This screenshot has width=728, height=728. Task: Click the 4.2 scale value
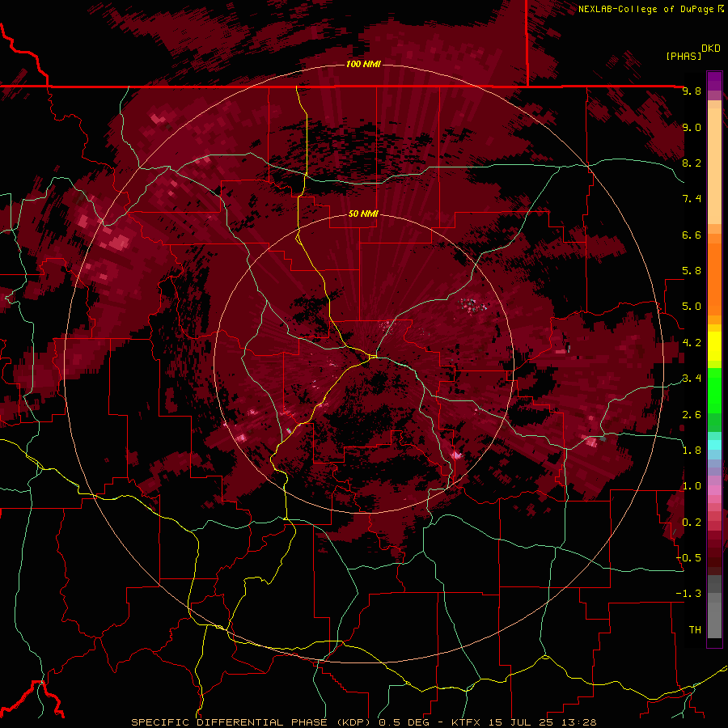tap(692, 343)
